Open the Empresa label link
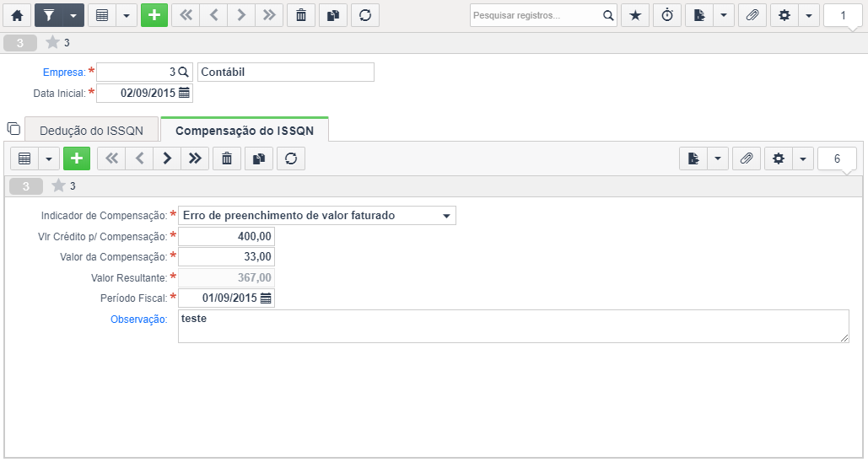Image resolution: width=868 pixels, height=462 pixels. [x=64, y=73]
